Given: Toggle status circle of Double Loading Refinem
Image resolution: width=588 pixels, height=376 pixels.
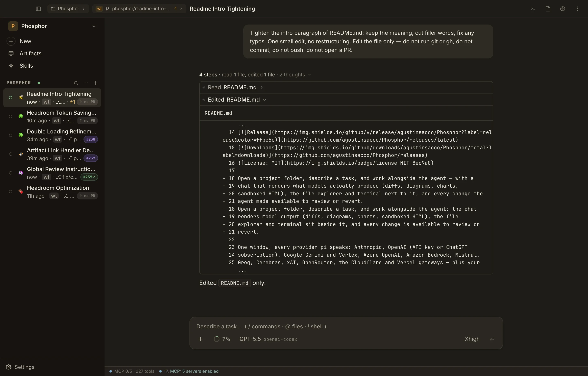Looking at the screenshot, I should pos(10,135).
